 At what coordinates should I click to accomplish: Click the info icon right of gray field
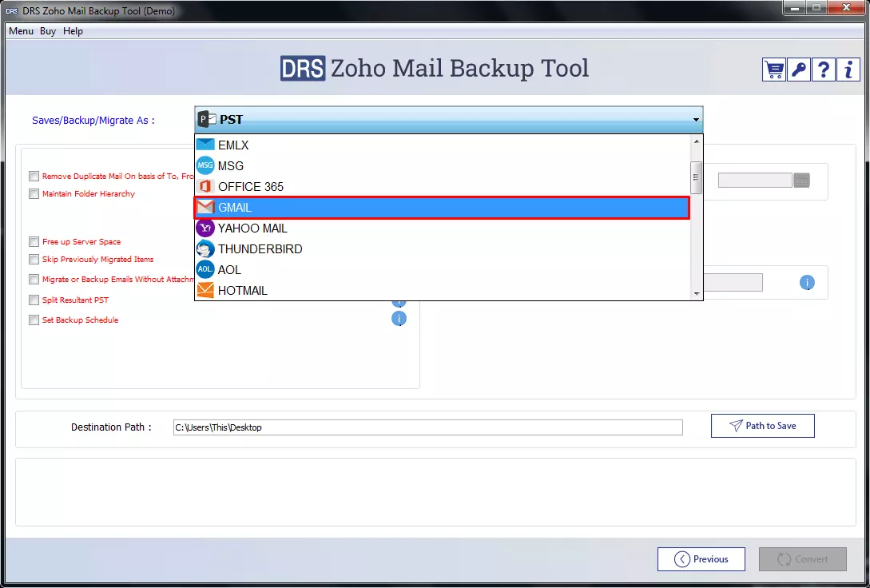tap(807, 282)
